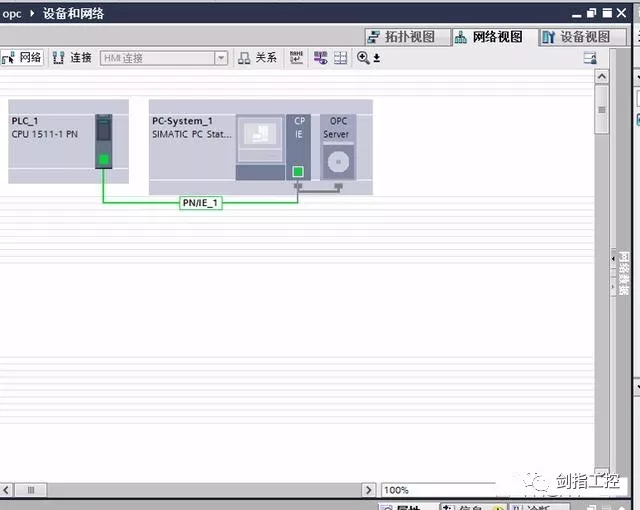Click the zoom magnifier icon

click(363, 58)
